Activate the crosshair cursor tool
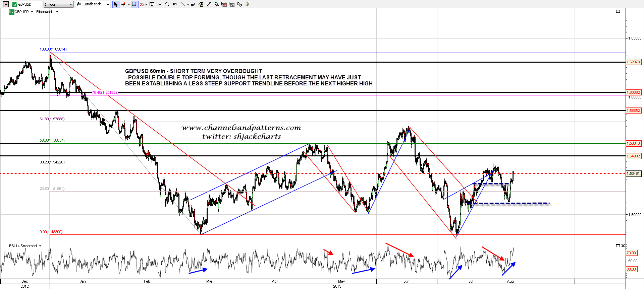Image resolution: width=644 pixels, height=289 pixels. (123, 4)
